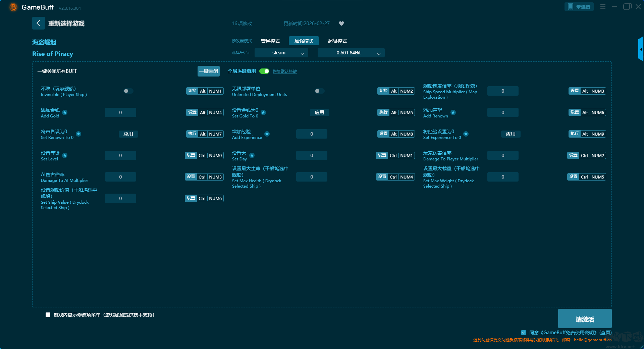Screen dimensions: 644x349
Task: Click the star icon beside Add Experience
Action: pos(267,134)
